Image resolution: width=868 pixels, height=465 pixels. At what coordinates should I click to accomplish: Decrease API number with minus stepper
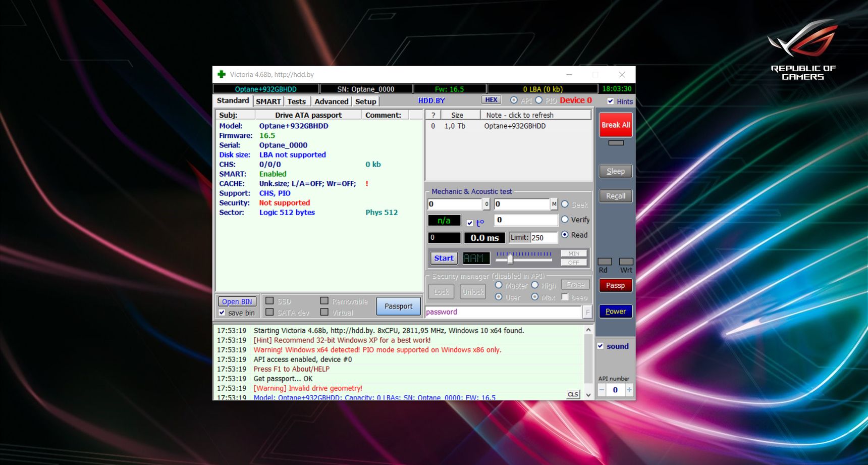[602, 390]
